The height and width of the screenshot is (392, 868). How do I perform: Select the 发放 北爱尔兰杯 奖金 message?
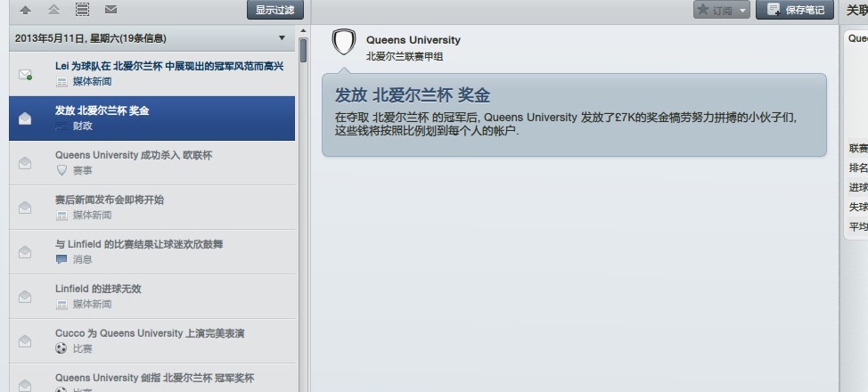[x=152, y=118]
